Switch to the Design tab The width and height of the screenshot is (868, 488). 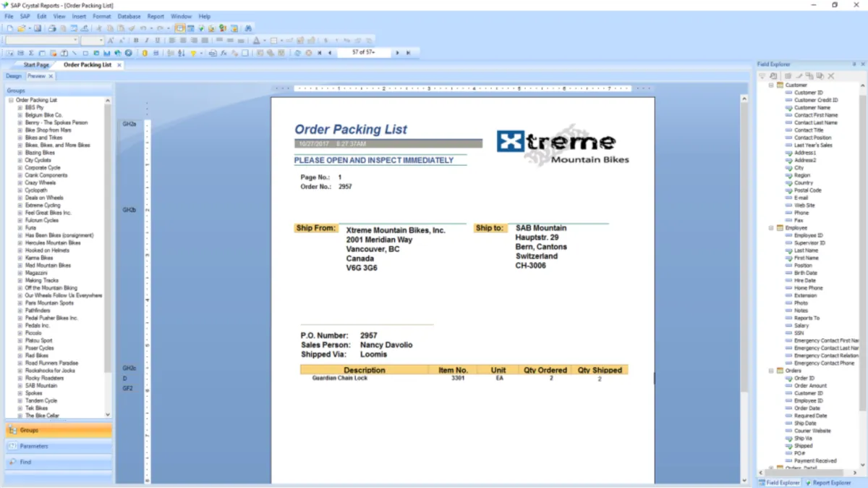click(x=13, y=76)
